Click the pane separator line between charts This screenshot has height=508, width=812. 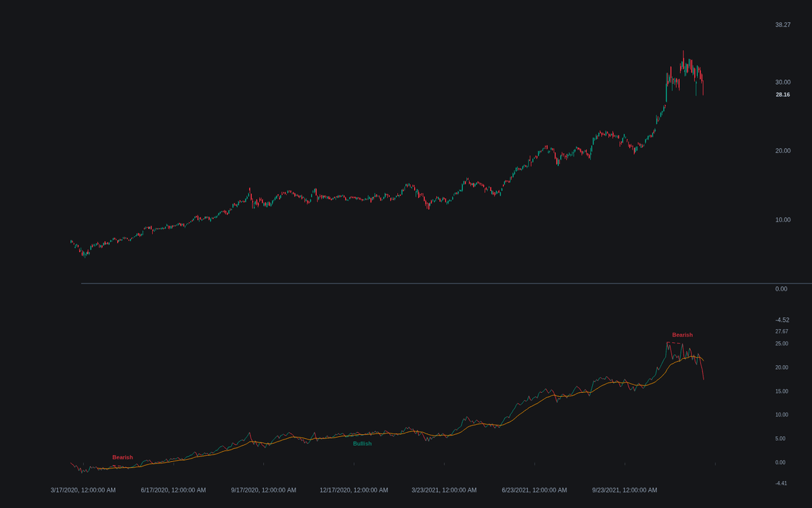pyautogui.click(x=447, y=283)
